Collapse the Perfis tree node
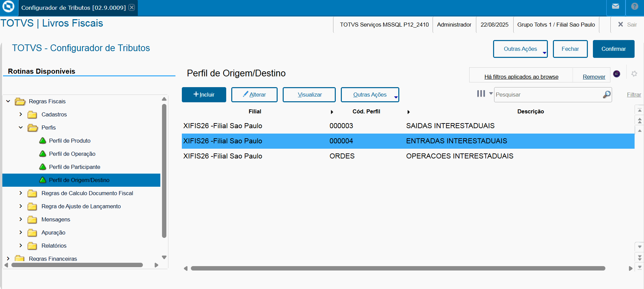 pos(21,127)
